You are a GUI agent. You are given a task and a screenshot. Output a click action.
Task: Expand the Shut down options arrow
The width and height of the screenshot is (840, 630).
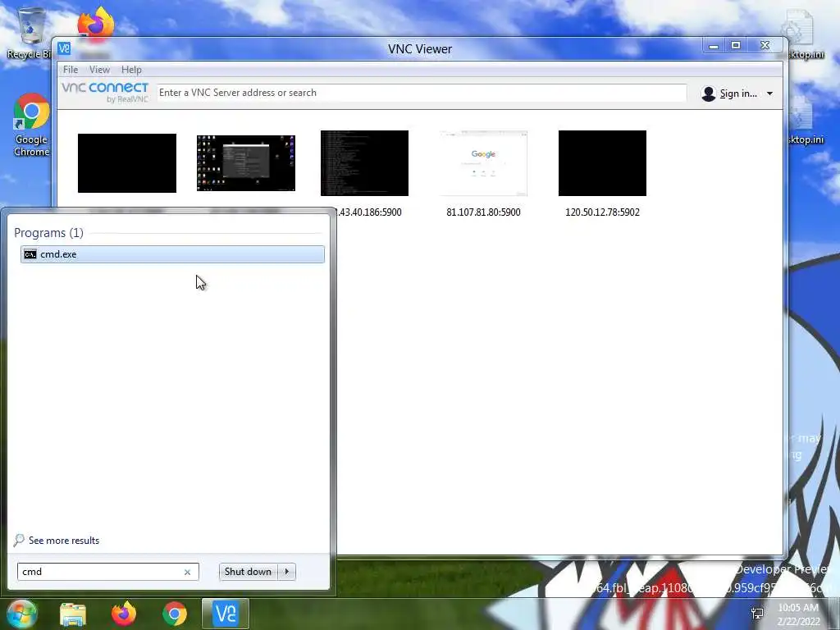point(286,572)
